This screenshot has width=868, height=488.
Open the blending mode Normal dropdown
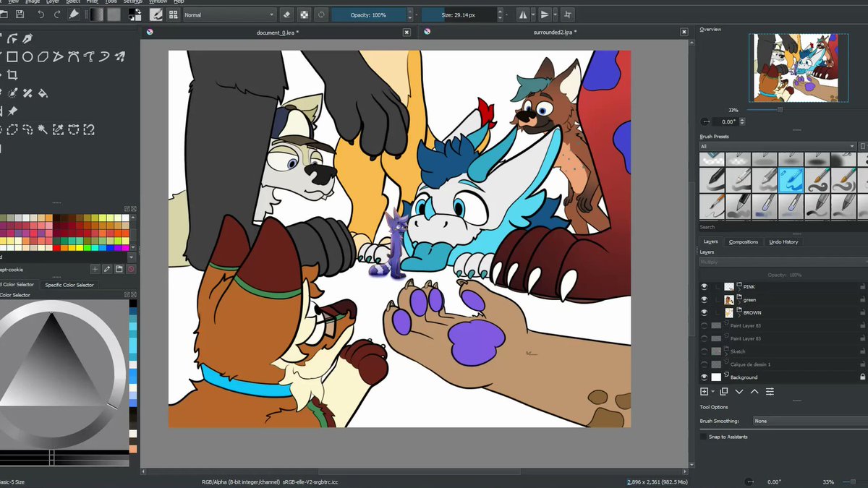click(x=229, y=14)
